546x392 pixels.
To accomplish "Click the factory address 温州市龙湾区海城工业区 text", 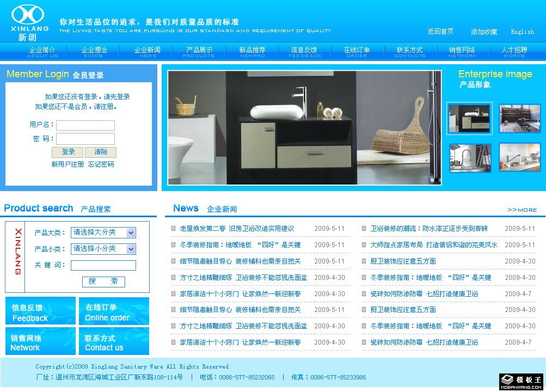I will (109, 377).
